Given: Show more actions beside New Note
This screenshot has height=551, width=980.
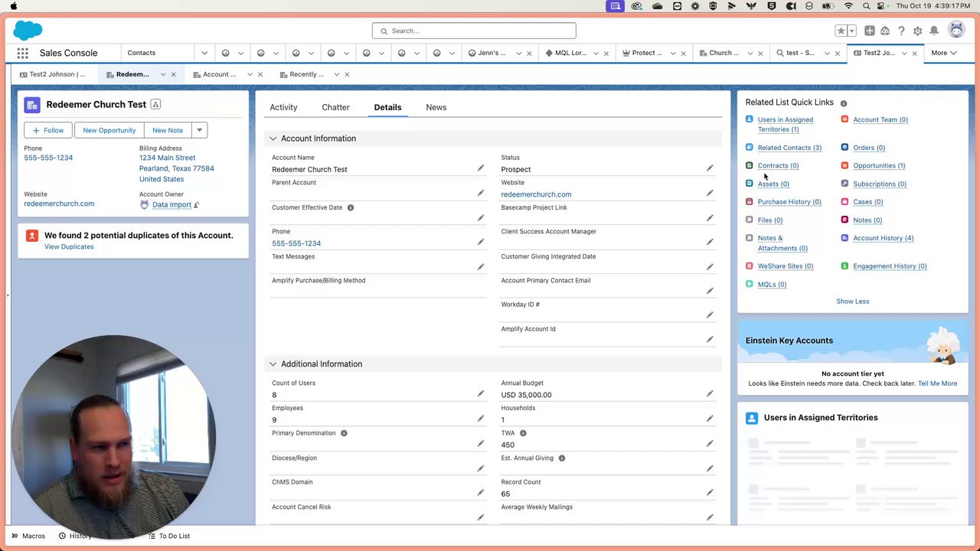Looking at the screenshot, I should 199,130.
